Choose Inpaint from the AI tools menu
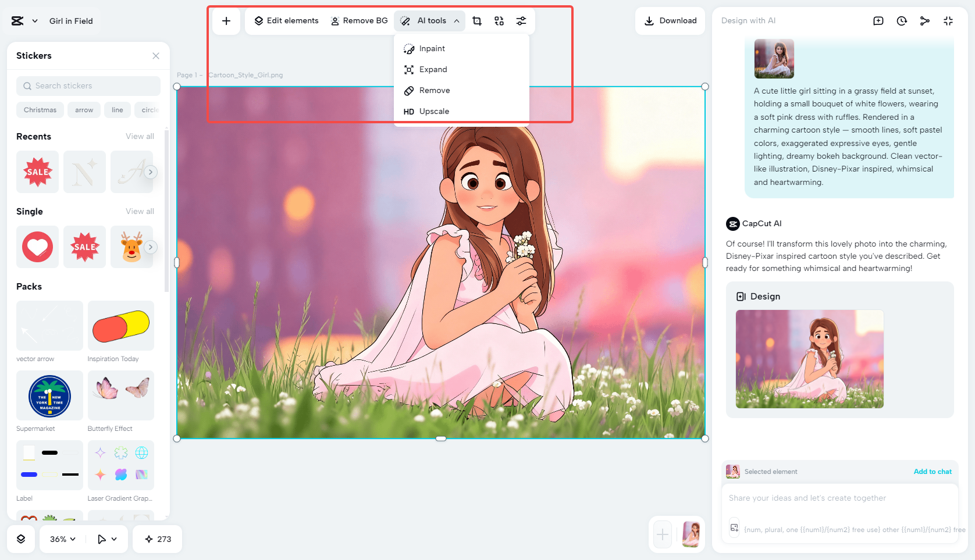Image resolution: width=975 pixels, height=560 pixels. pos(433,48)
